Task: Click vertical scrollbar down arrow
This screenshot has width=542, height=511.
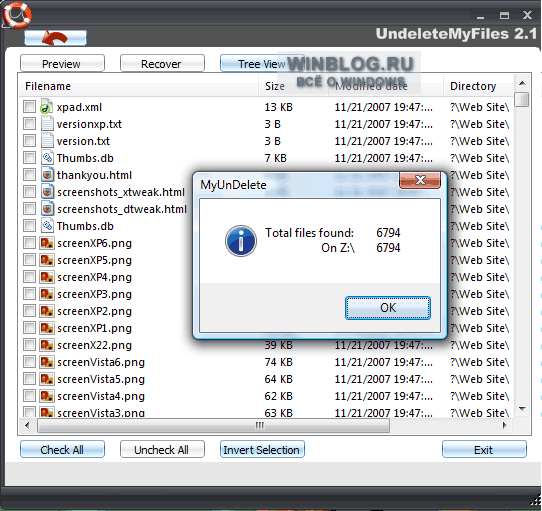Action: [x=522, y=409]
